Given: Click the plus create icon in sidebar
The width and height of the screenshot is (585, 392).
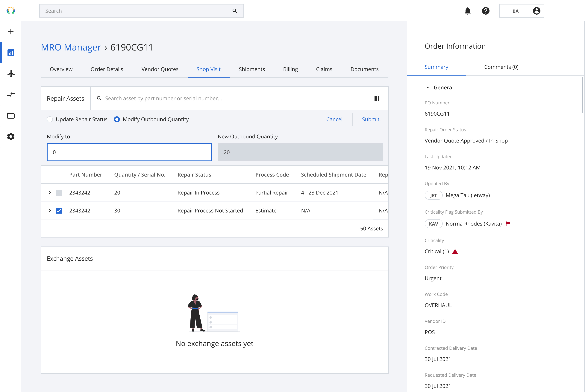Looking at the screenshot, I should coord(11,32).
